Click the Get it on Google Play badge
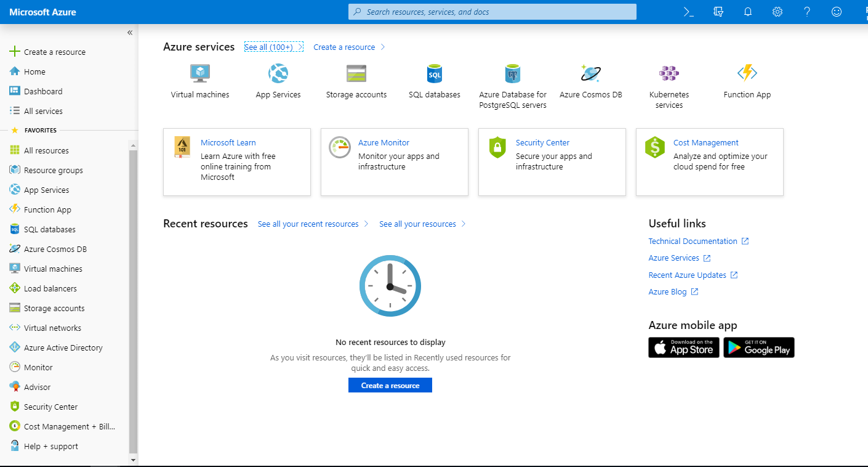 coord(758,347)
